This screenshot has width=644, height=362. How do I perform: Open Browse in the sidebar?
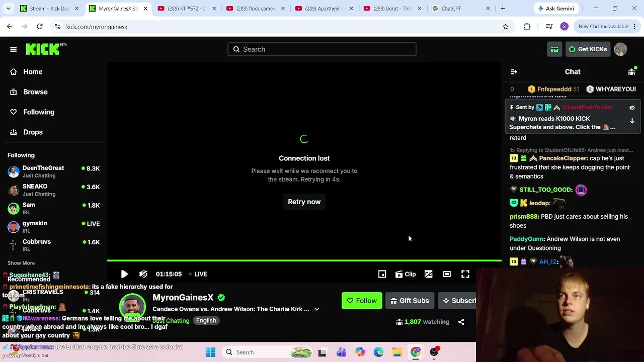(x=35, y=92)
